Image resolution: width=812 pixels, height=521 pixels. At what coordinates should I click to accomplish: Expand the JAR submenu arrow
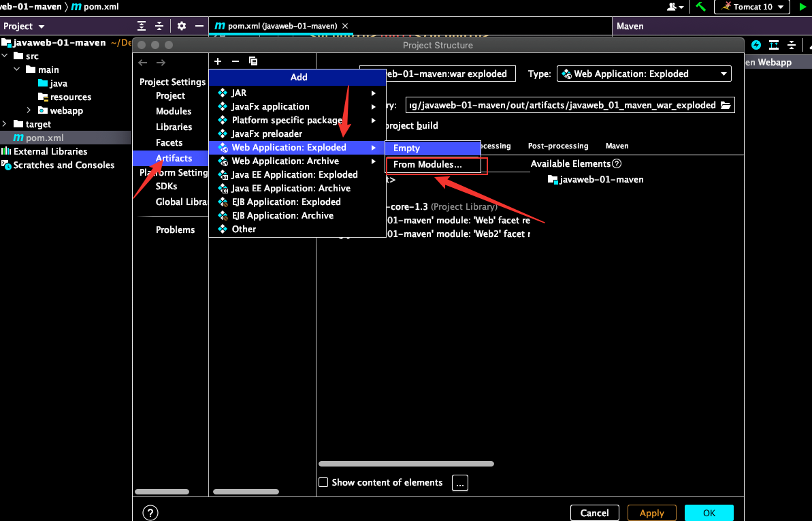tap(374, 93)
